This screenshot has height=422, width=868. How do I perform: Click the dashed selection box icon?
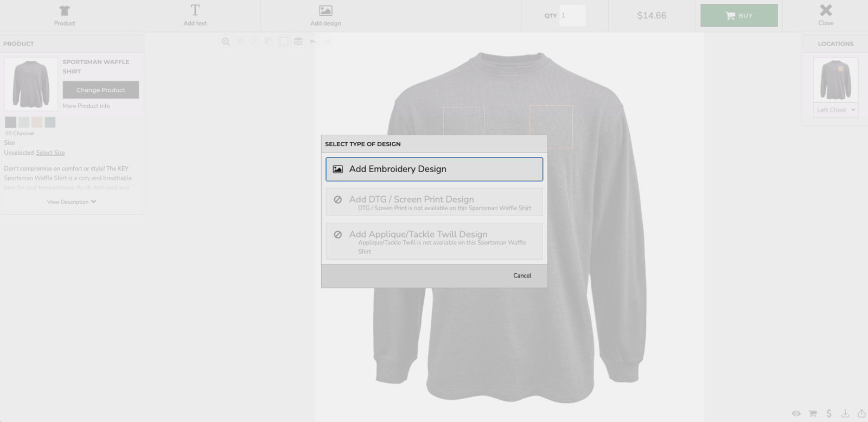tap(284, 41)
